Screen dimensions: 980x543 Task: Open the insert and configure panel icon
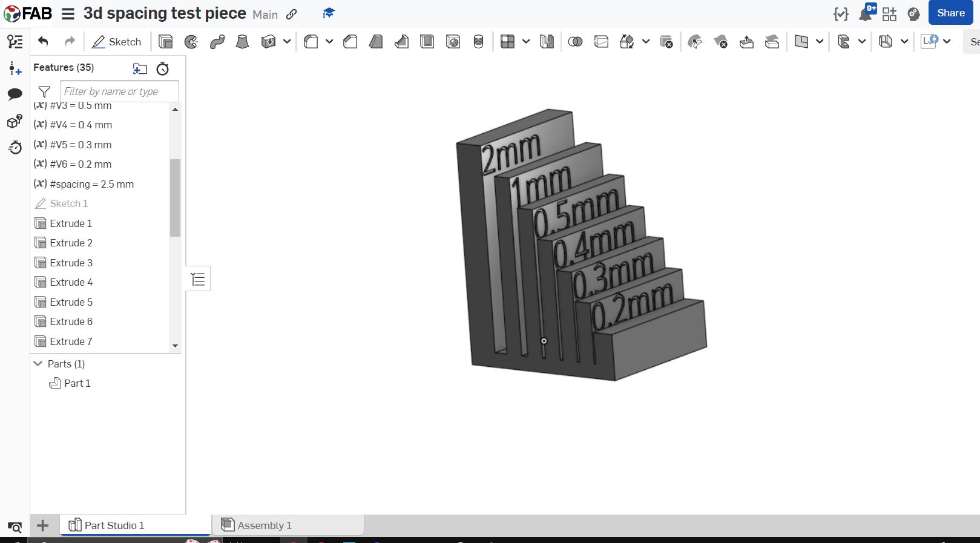[15, 68]
